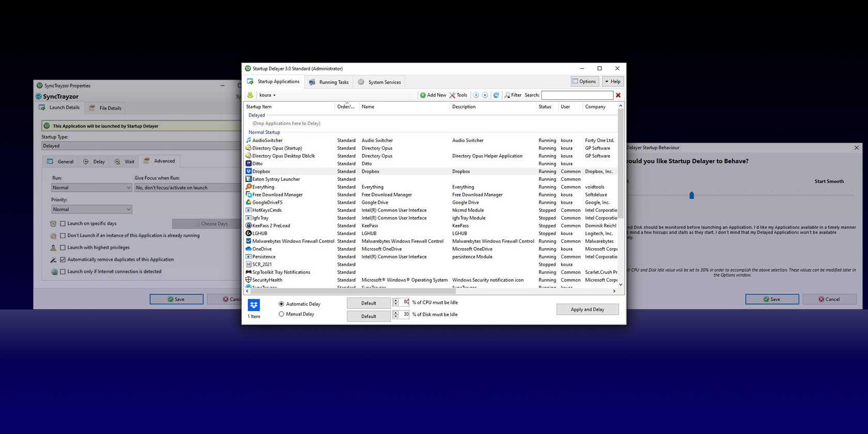Enable Launch on specific days checkbox
The width and height of the screenshot is (868, 434).
pyautogui.click(x=63, y=224)
